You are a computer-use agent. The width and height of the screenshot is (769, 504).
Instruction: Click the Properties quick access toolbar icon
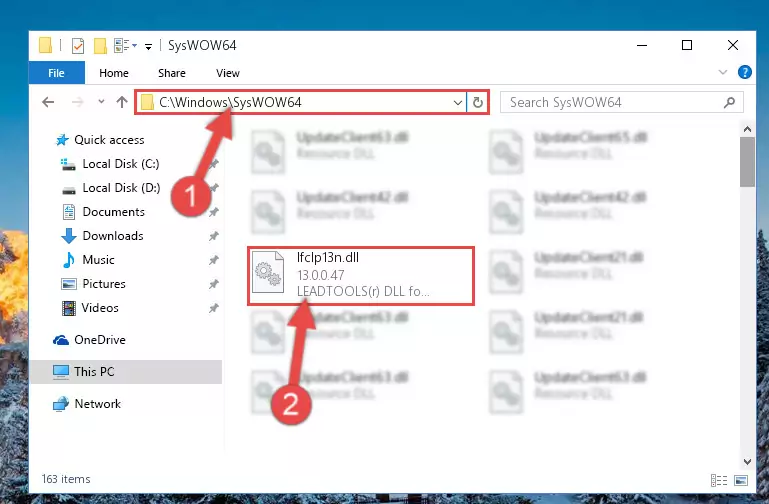77,46
